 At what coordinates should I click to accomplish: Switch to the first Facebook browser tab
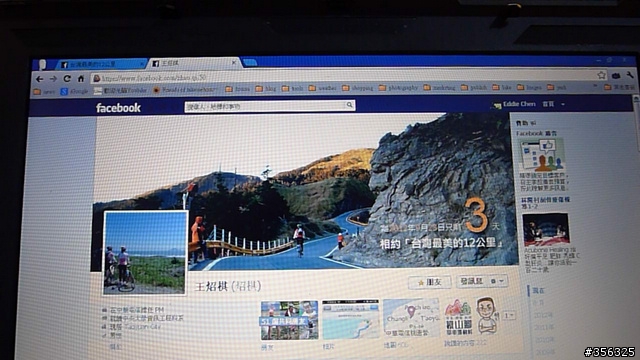click(x=100, y=64)
